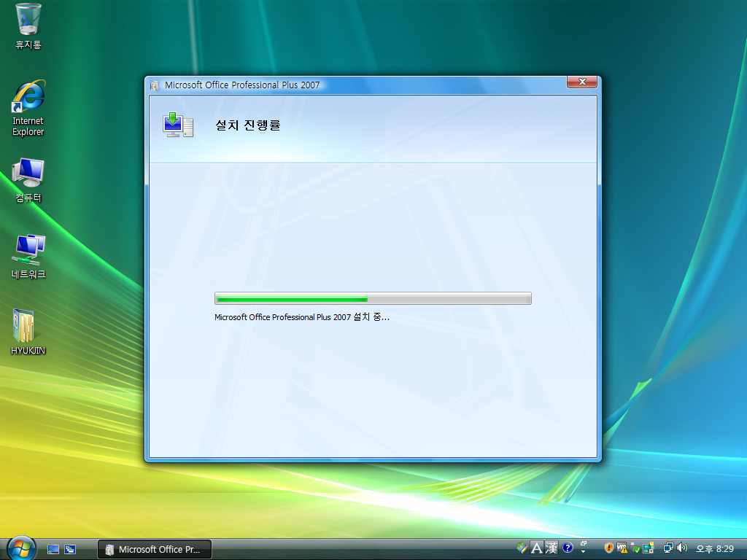The image size is (747, 560).
Task: Click the volume speaker tray icon
Action: [682, 548]
